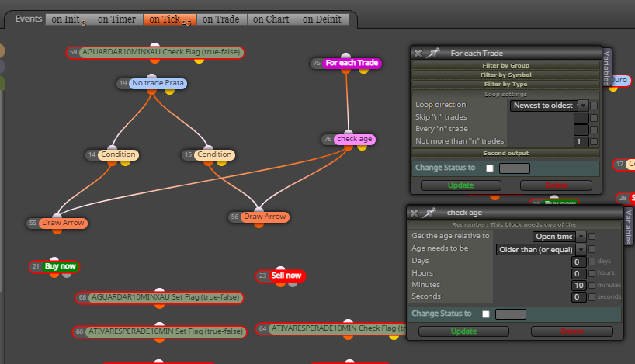The image size is (635, 364).
Task: Expand the Filter by Symbol section
Action: click(x=505, y=75)
